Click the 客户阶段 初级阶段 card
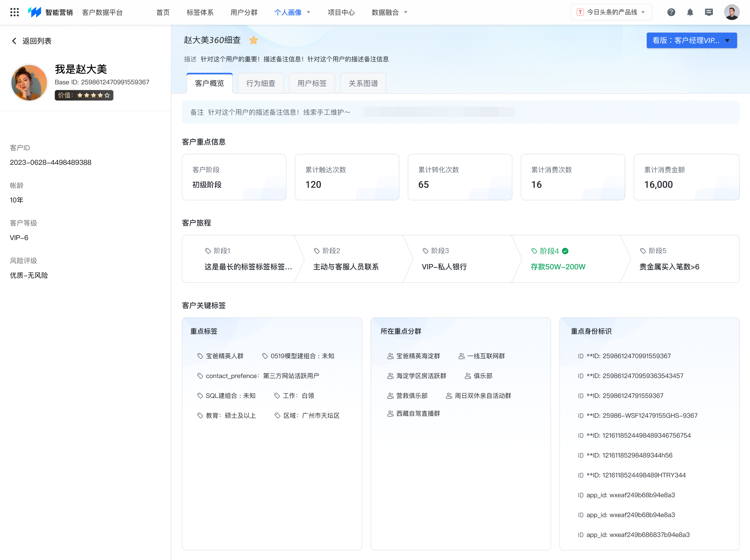750x560 pixels. coord(234,177)
